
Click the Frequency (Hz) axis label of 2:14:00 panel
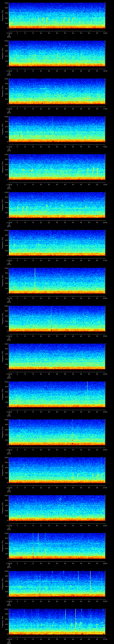click(3, 16)
